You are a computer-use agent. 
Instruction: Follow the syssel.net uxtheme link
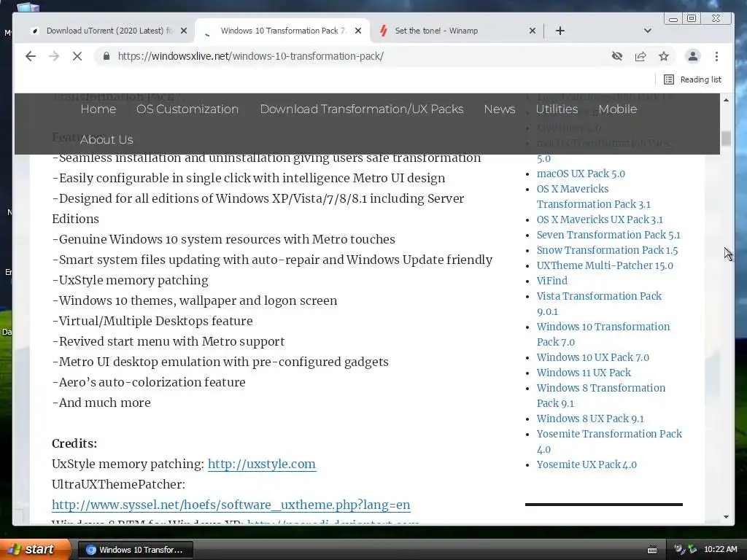pos(231,505)
